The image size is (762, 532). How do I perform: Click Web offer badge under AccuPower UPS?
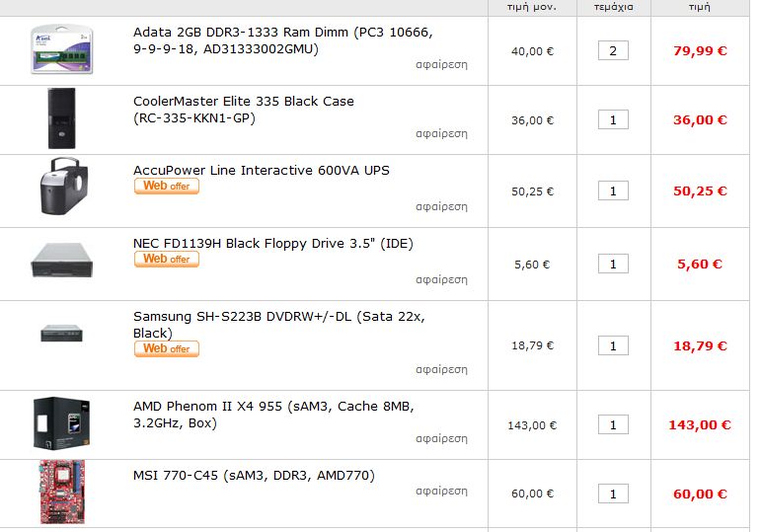[x=167, y=187]
